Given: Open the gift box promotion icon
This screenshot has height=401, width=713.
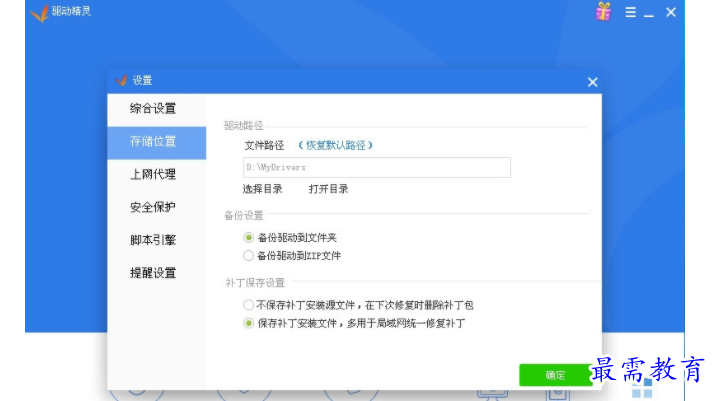Looking at the screenshot, I should tap(603, 12).
